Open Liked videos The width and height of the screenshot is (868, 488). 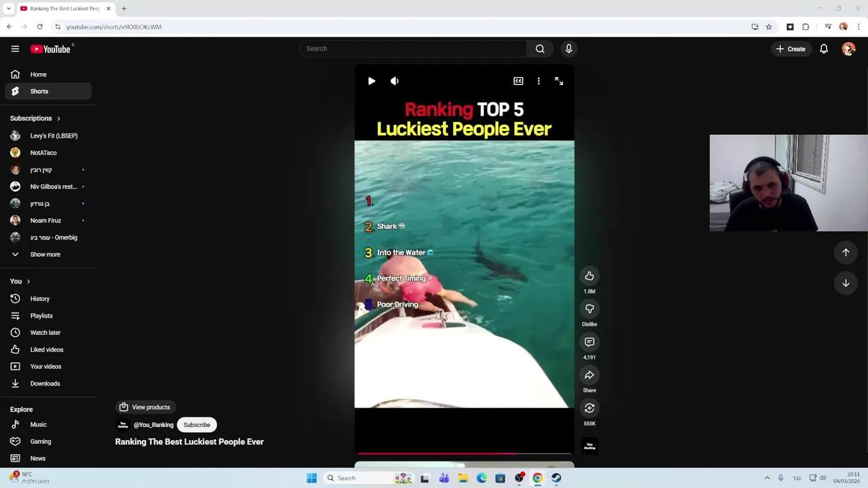[x=47, y=350]
